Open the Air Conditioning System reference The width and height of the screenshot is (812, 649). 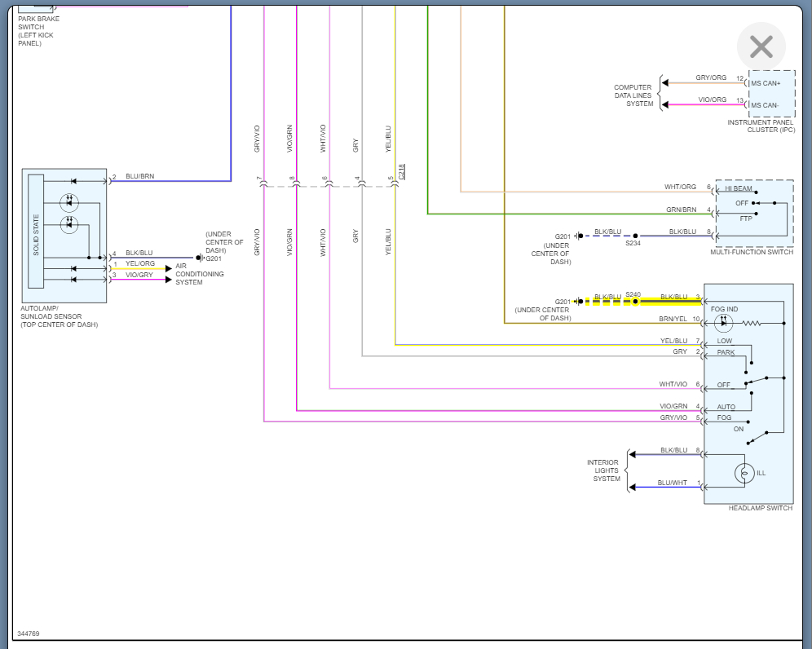pyautogui.click(x=200, y=274)
